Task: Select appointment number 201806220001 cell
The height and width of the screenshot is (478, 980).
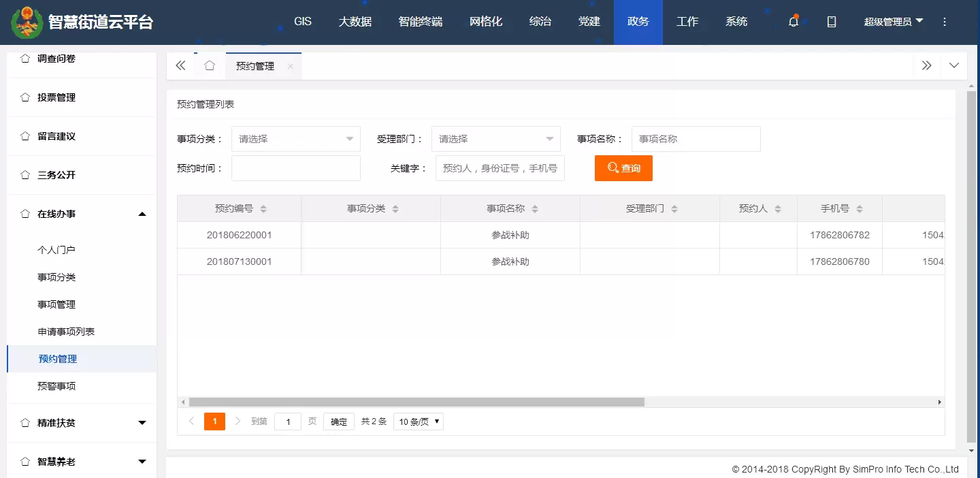Action: click(240, 235)
